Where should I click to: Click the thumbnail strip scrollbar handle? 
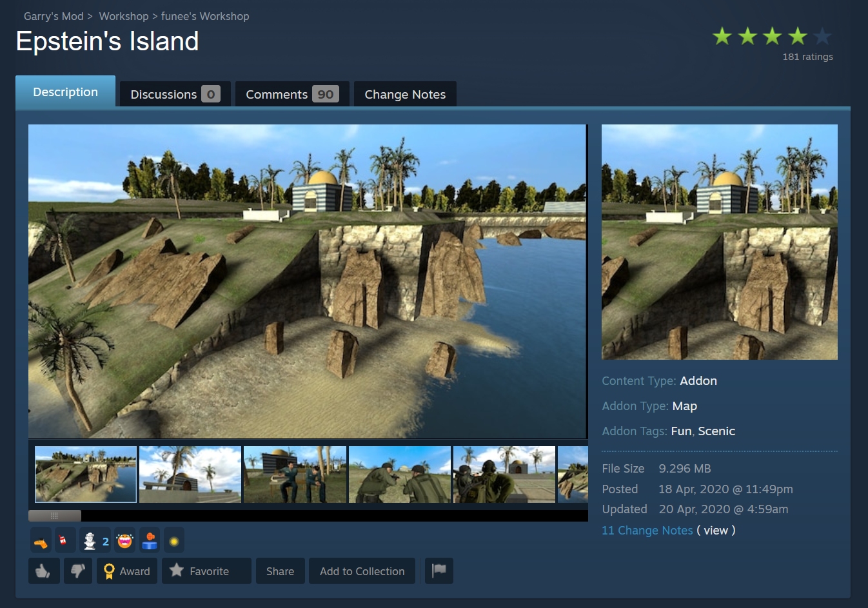(55, 516)
